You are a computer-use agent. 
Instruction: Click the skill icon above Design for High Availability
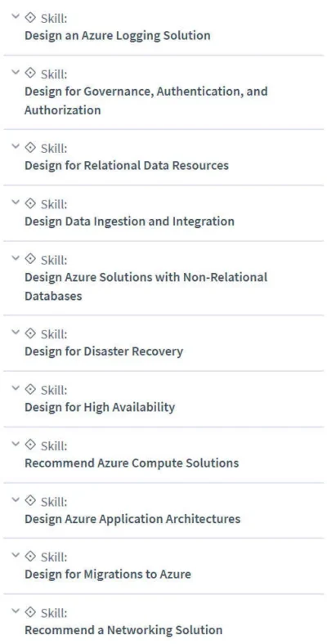[30, 388]
